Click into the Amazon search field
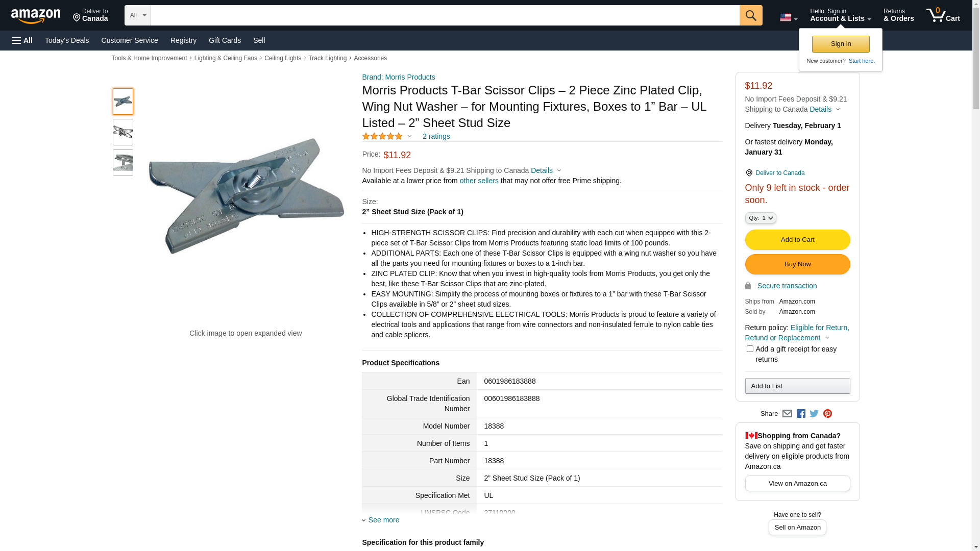The height and width of the screenshot is (551, 980). pyautogui.click(x=445, y=15)
